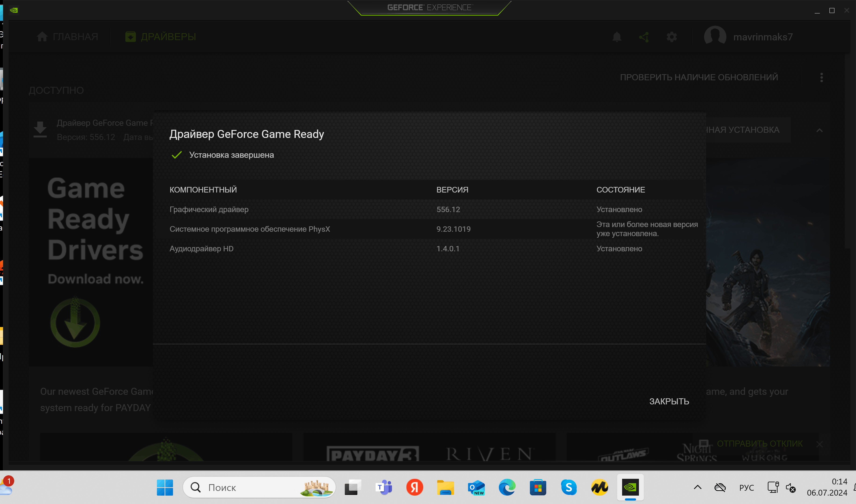856x504 pixels.
Task: Click the ВЕРСИЯ column header
Action: coord(452,190)
